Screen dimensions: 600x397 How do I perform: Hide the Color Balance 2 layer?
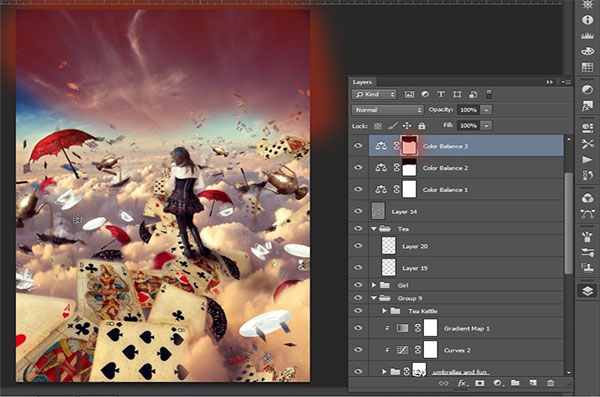click(358, 167)
